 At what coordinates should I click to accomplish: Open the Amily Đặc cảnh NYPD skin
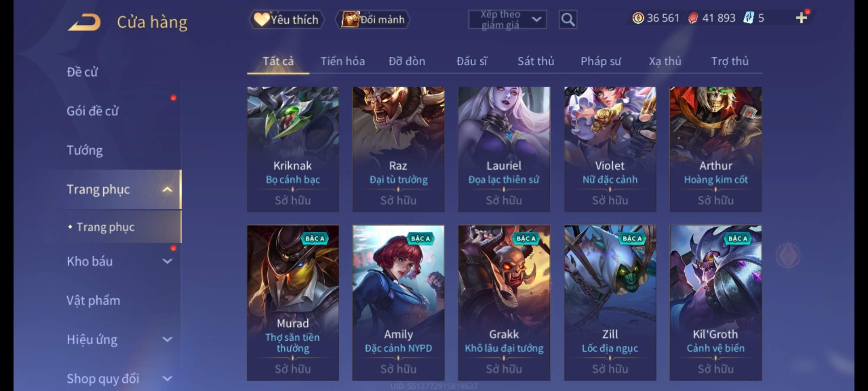point(398,303)
